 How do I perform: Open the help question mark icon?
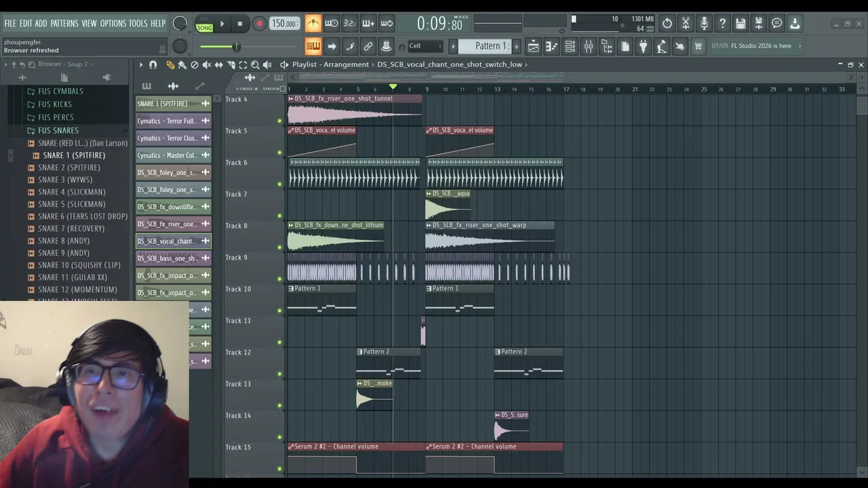tap(722, 24)
